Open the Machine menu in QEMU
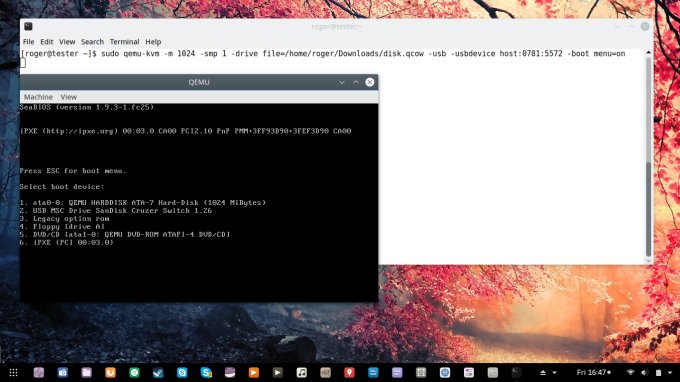This screenshot has height=382, width=680. (38, 97)
